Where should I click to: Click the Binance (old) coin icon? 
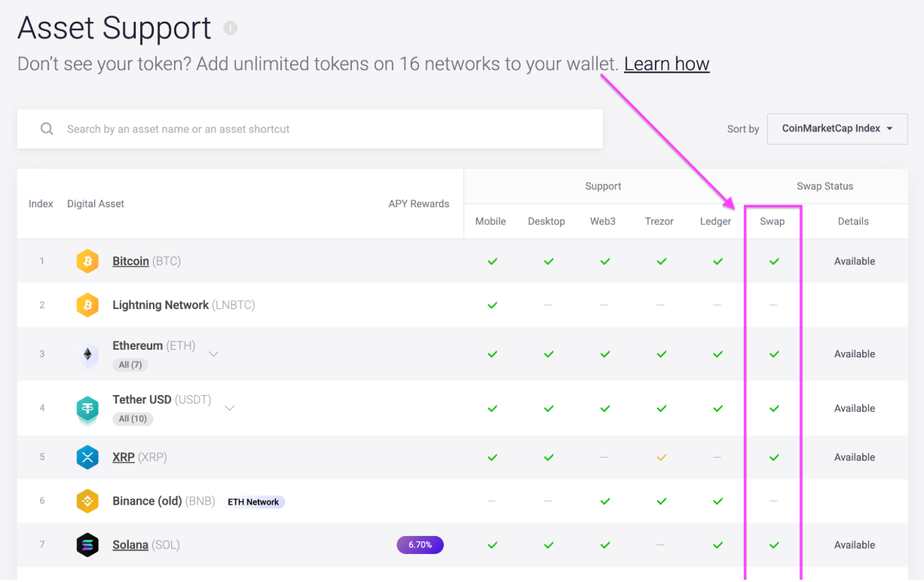[87, 501]
